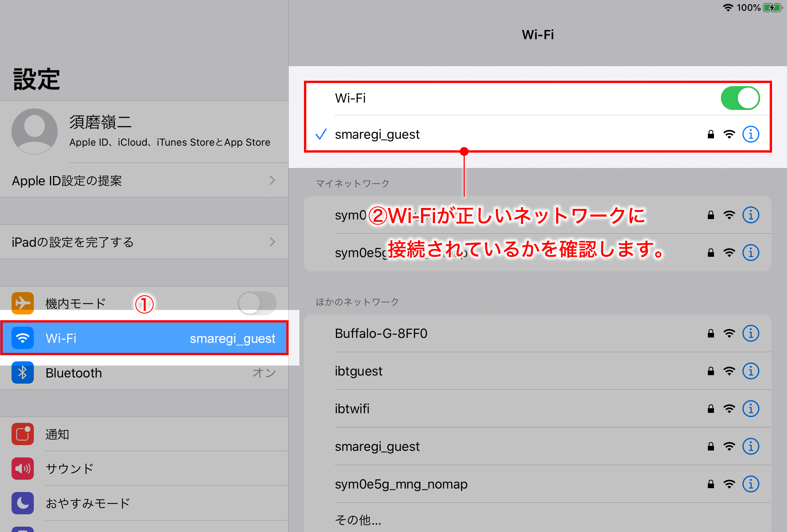The width and height of the screenshot is (787, 532).
Task: Tap Bluetooth status オン
Action: point(264,372)
